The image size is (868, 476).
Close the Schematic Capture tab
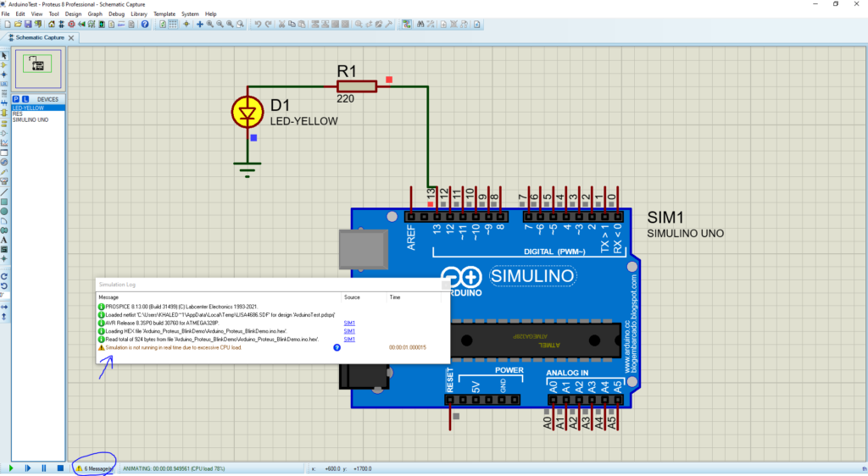pos(71,37)
